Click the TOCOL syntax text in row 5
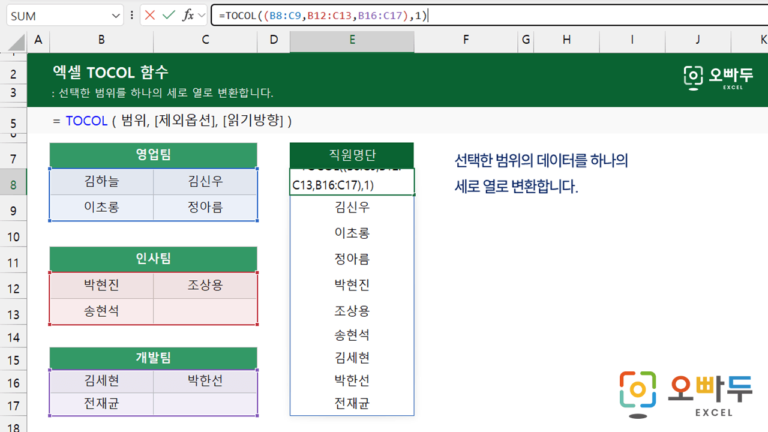The image size is (768, 432). [172, 121]
